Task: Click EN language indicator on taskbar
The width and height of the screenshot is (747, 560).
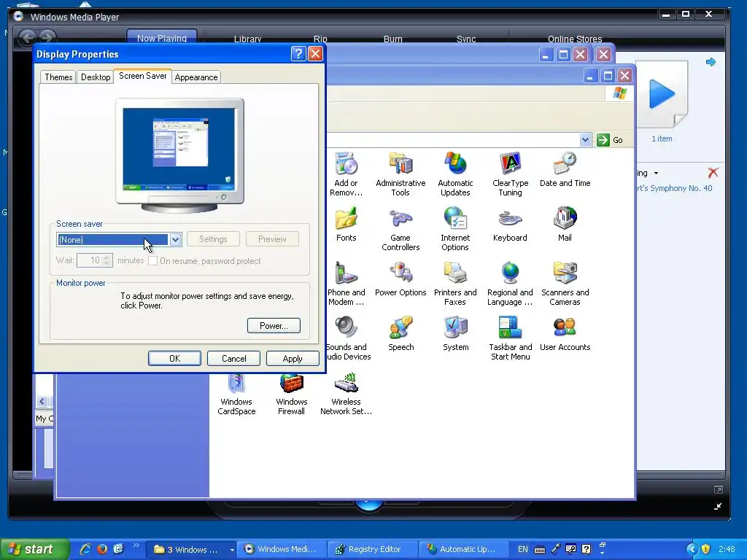Action: click(522, 549)
